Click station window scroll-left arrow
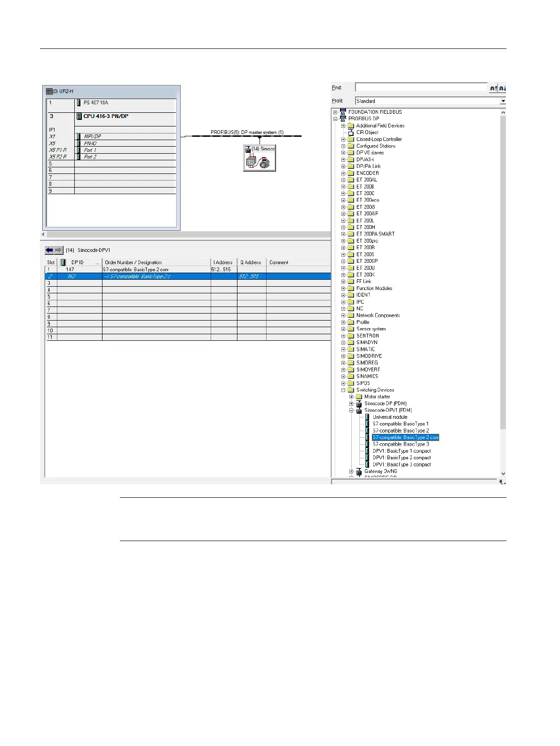 coord(44,234)
